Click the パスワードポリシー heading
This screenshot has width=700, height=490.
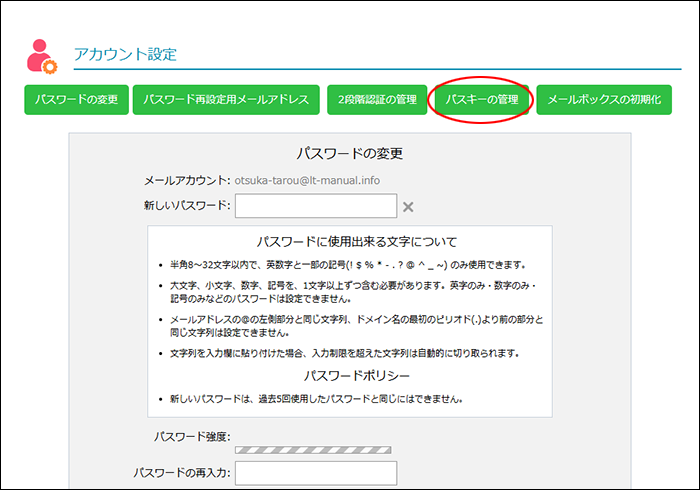(349, 377)
